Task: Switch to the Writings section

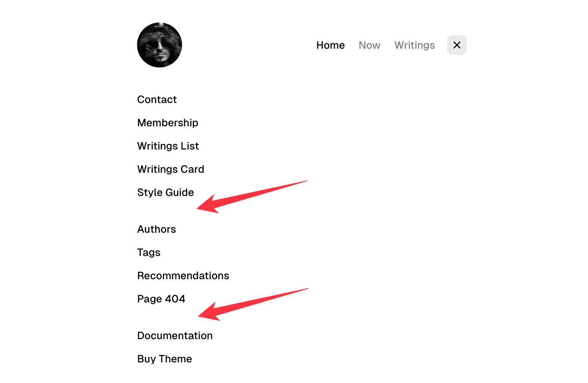Action: click(x=414, y=45)
